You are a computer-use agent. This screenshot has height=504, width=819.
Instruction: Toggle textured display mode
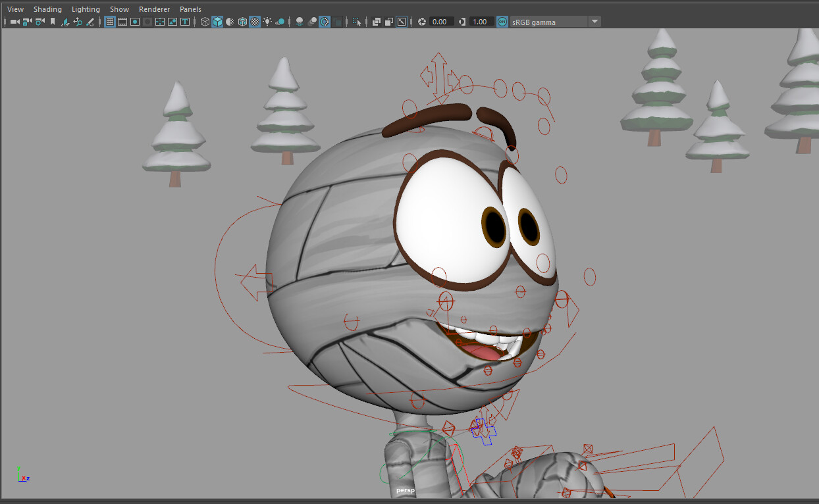pyautogui.click(x=254, y=22)
